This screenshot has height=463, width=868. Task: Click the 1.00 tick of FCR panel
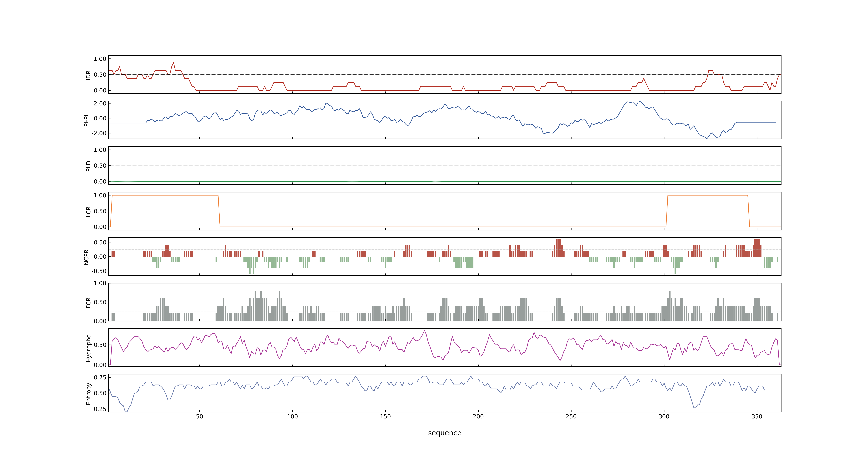(x=100, y=283)
